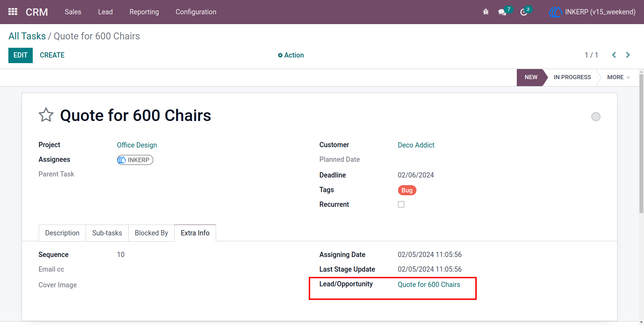Click the INKERP user avatar in top bar
This screenshot has width=644, height=325.
point(556,12)
